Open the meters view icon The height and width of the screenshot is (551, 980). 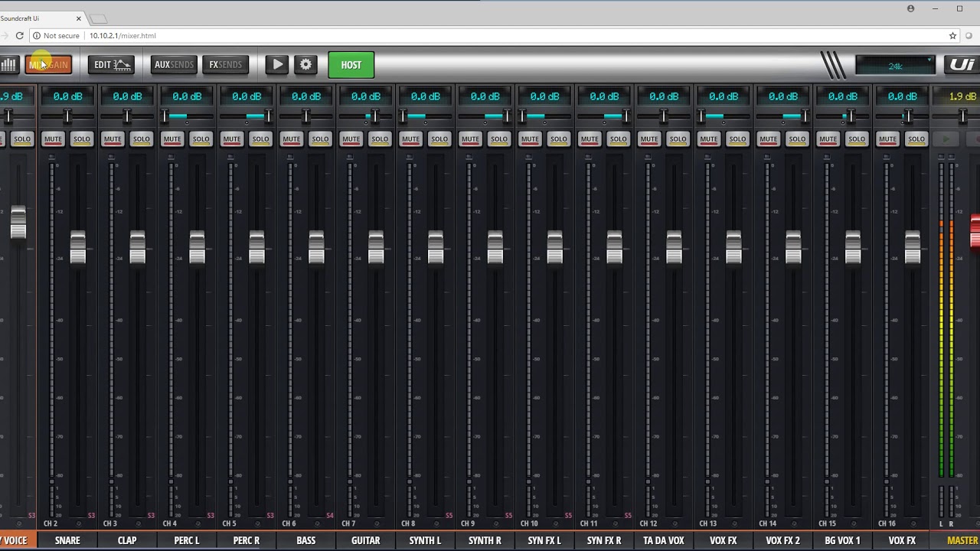click(x=8, y=65)
